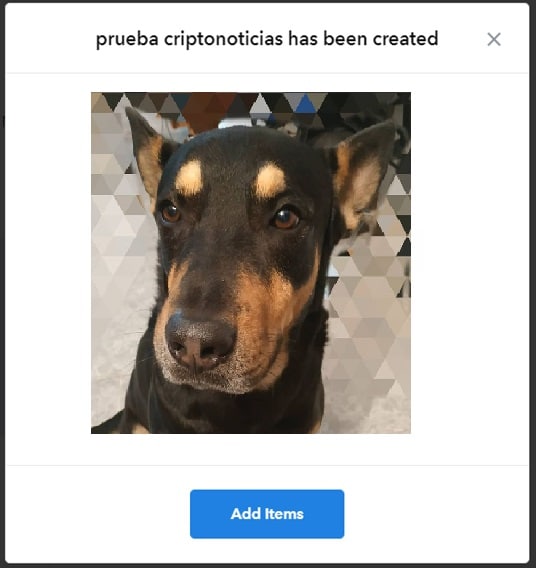This screenshot has width=536, height=568.
Task: Click the words 'has been' in the title
Action: click(x=327, y=38)
